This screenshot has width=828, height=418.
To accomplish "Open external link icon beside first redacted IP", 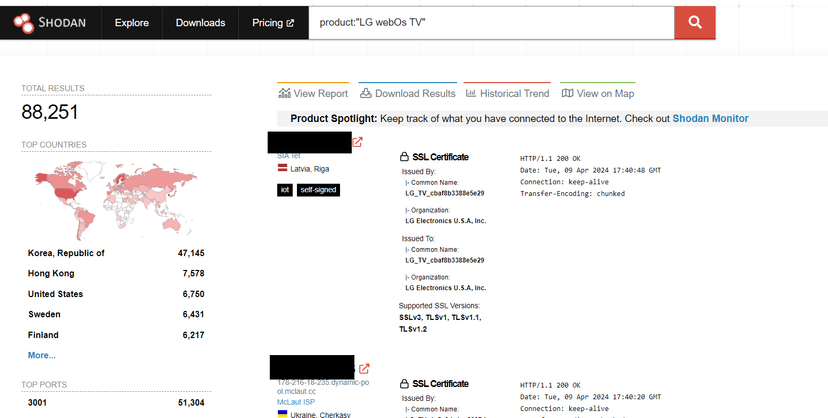I will pos(357,142).
